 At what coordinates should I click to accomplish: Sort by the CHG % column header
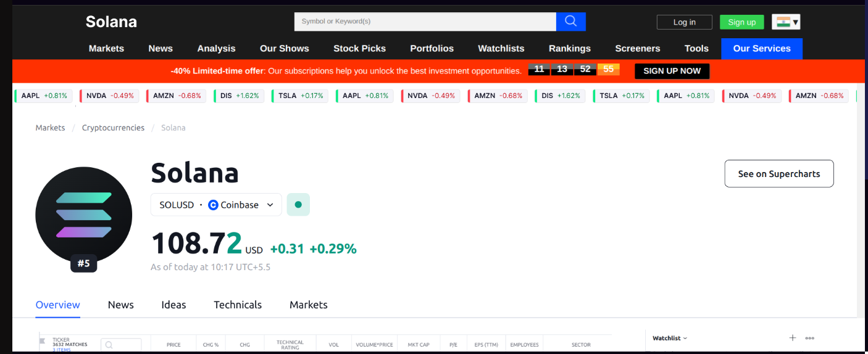point(211,345)
